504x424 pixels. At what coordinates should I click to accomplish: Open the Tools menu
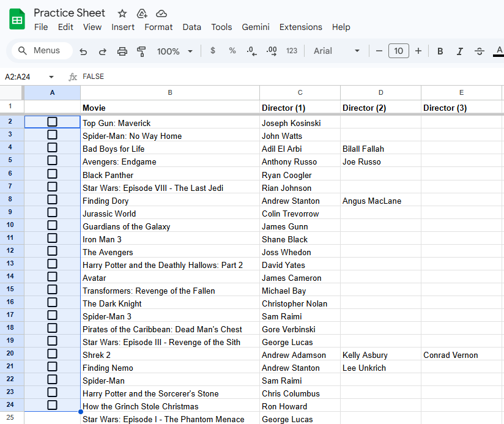[221, 27]
